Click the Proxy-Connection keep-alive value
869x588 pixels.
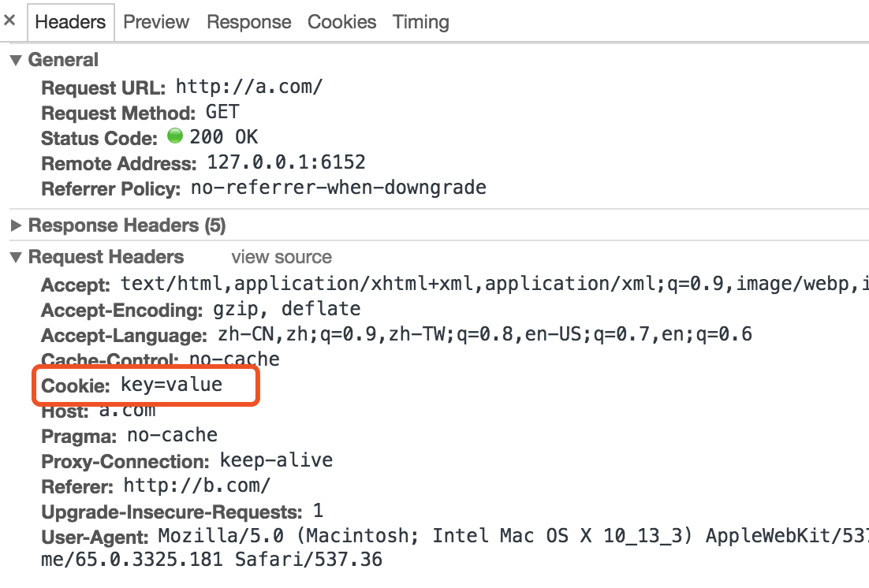(x=276, y=460)
